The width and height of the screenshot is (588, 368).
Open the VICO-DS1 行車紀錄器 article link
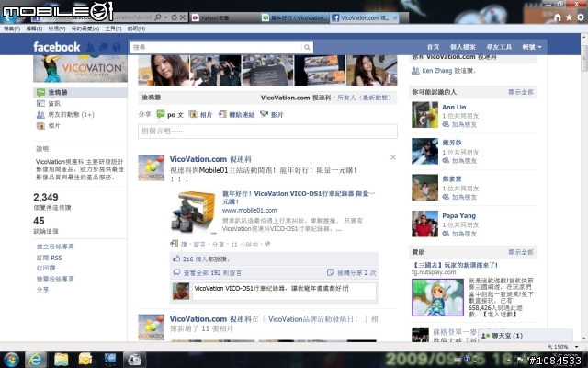point(299,198)
